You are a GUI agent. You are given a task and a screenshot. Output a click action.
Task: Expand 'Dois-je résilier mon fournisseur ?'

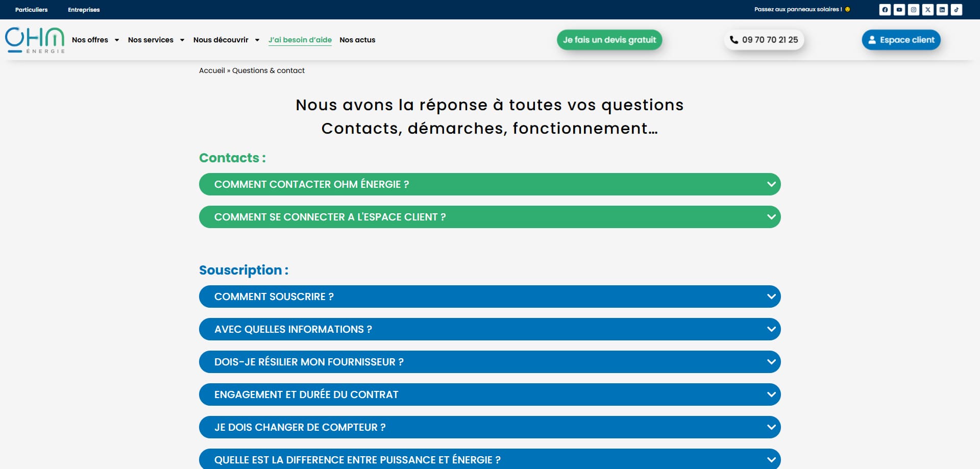490,362
